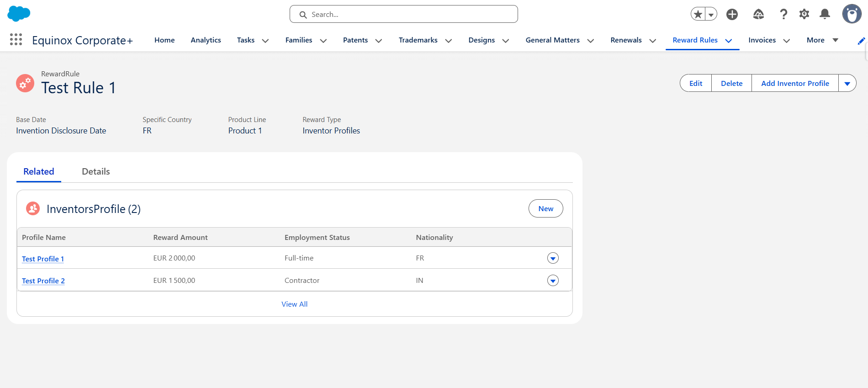Open the Analytics nav tab

pos(206,40)
